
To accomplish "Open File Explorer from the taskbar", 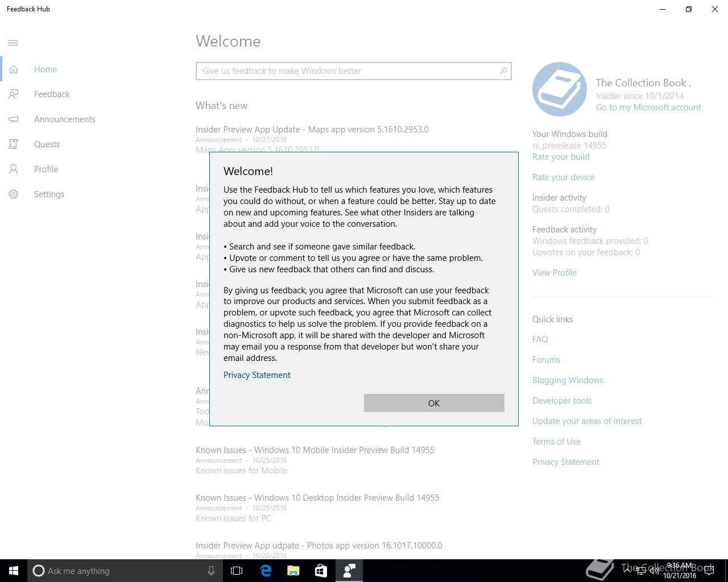I will (x=293, y=571).
